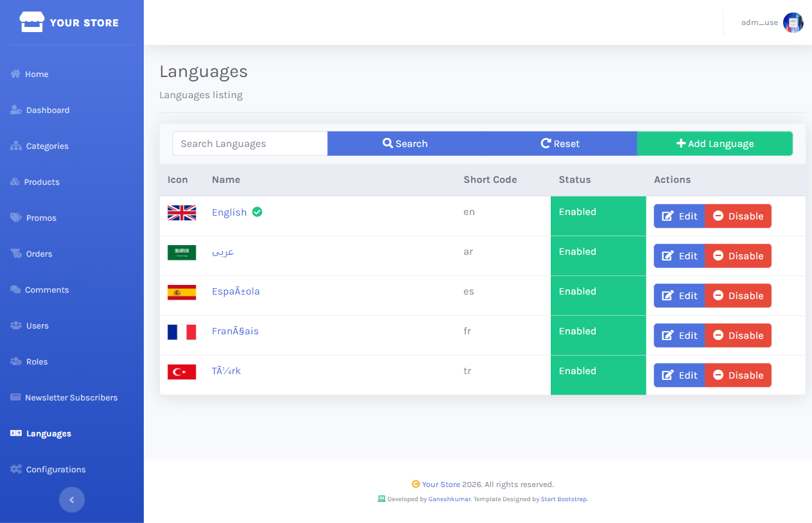Viewport: 812px width, 523px height.
Task: Click the user avatar image
Action: 793,22
